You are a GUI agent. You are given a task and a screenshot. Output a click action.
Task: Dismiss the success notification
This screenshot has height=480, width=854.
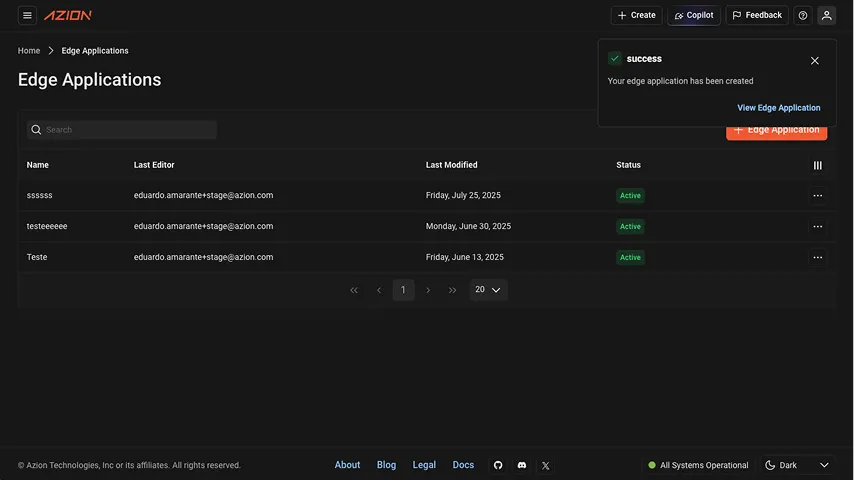(814, 60)
